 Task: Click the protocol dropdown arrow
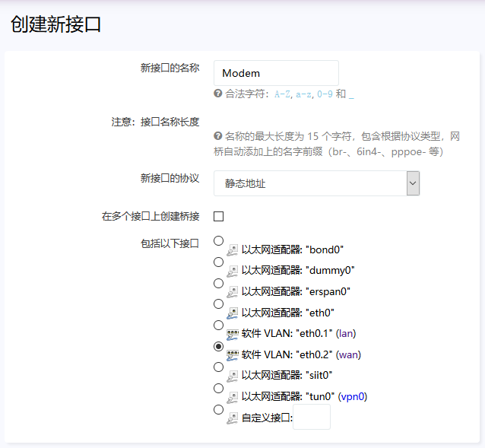pyautogui.click(x=413, y=183)
